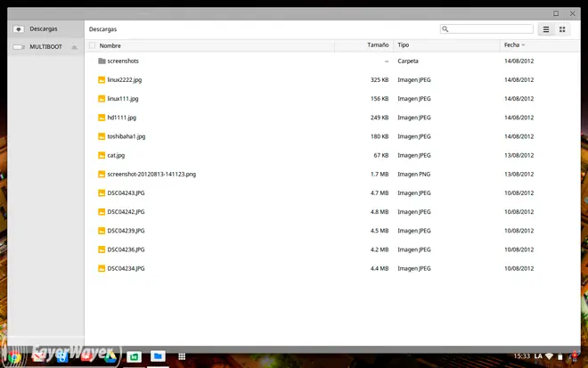Close the Files window
588x368 pixels.
tap(572, 13)
